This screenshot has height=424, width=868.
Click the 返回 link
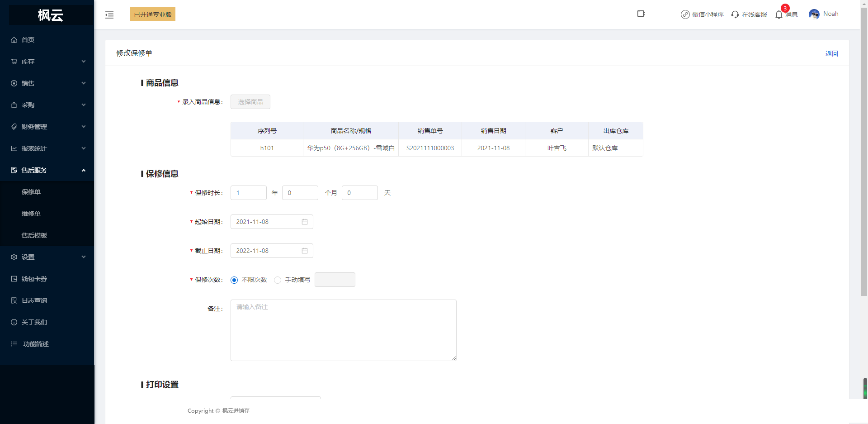(831, 53)
